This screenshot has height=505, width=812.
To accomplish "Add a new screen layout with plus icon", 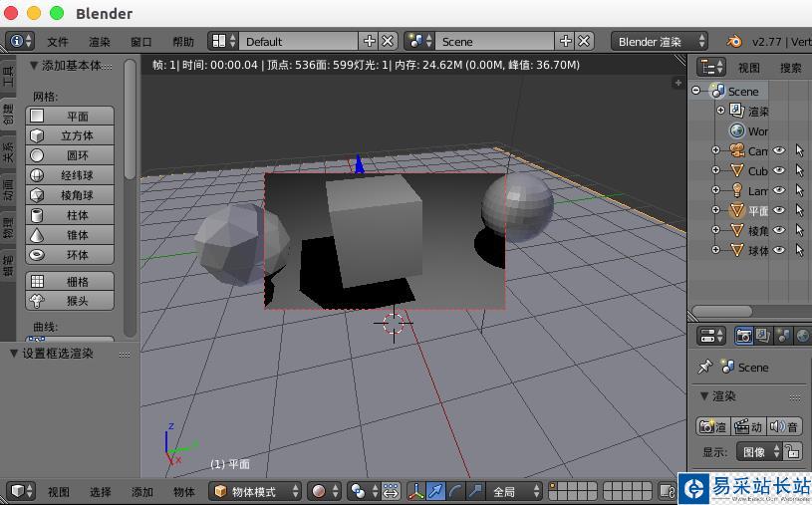I will [370, 41].
